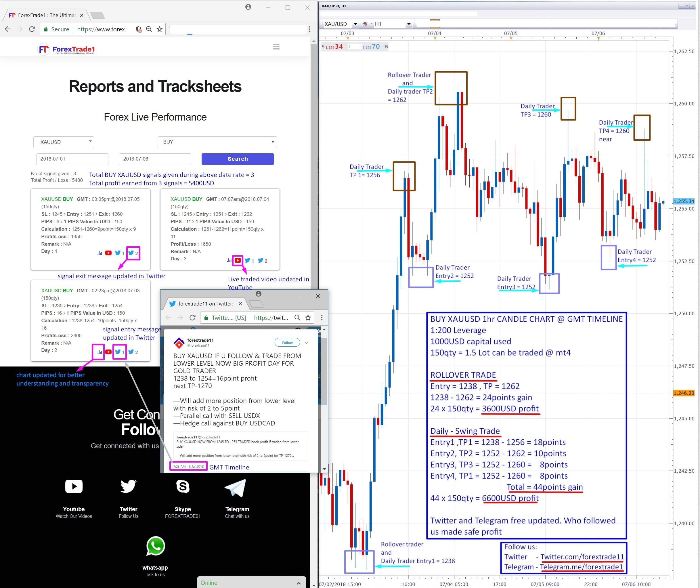Open the Skype FOREXTRADE01 icon
The image size is (700, 588).
pos(183,486)
